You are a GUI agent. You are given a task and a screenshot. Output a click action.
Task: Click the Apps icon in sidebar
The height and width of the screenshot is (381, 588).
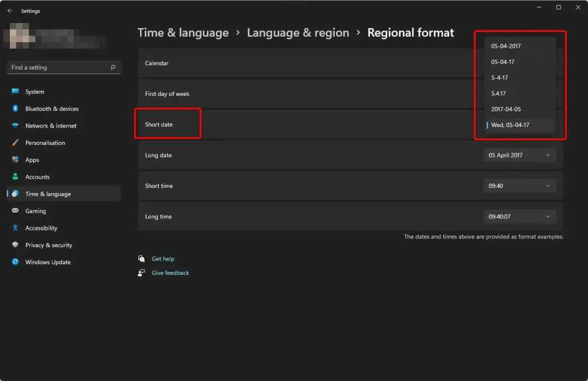tap(15, 160)
